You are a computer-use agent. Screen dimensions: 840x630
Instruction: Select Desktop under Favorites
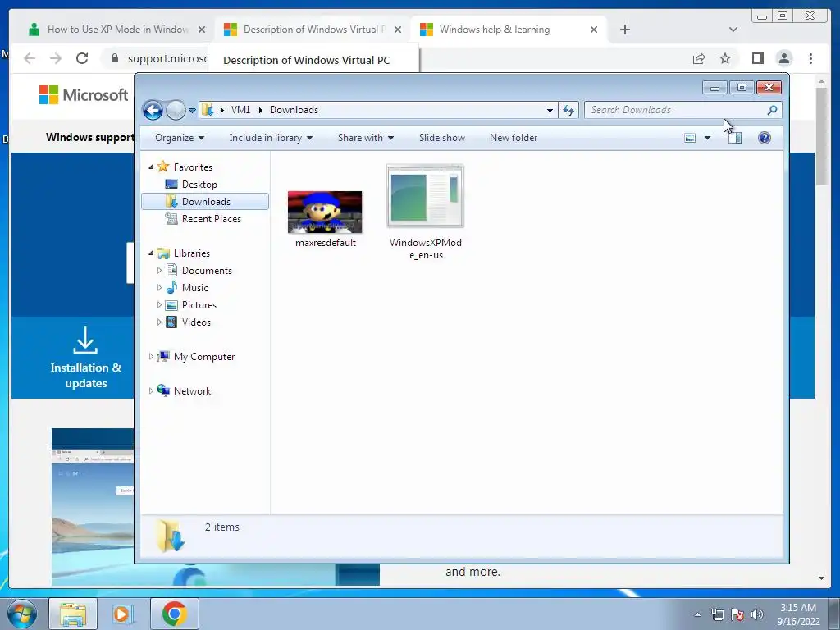pos(199,185)
